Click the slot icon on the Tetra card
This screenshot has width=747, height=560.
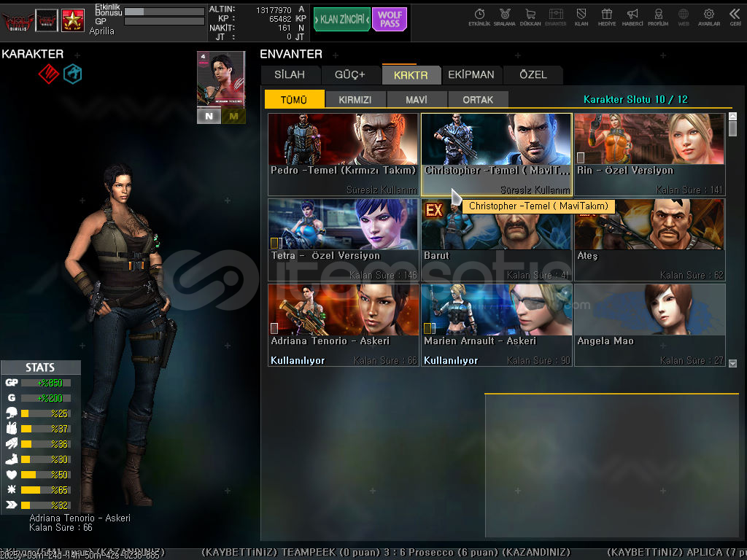coord(276,243)
